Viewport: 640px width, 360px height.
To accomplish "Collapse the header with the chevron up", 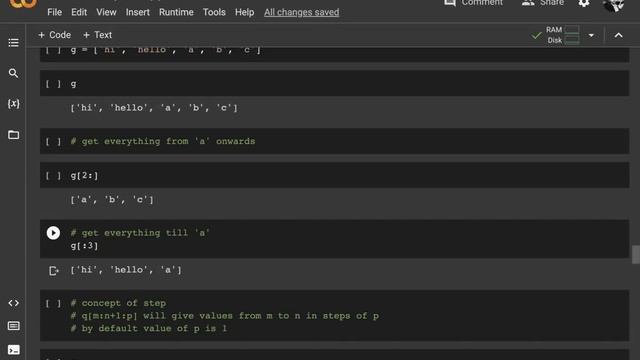I will 618,36.
